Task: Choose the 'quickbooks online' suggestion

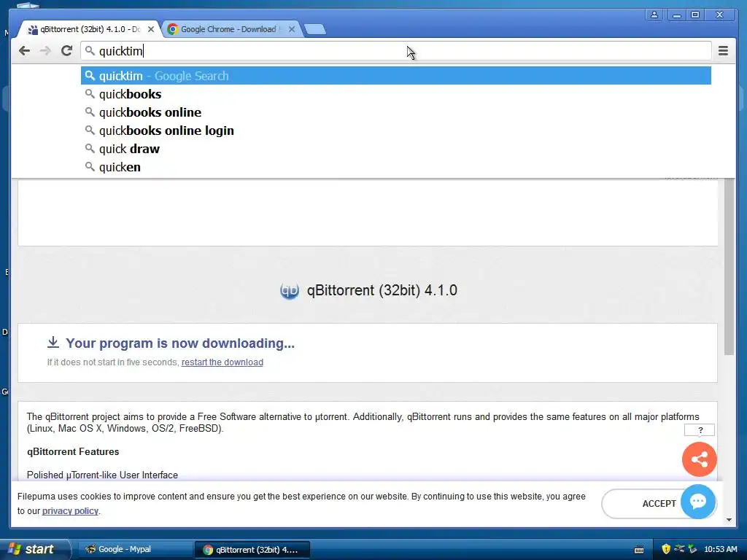Action: tap(396, 112)
